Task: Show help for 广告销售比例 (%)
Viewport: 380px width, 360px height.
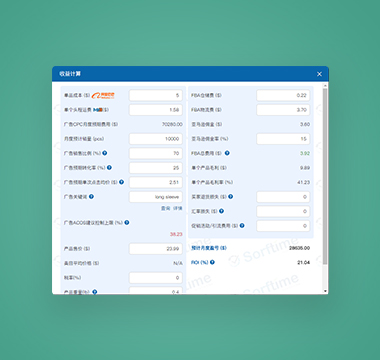Action: (105, 153)
